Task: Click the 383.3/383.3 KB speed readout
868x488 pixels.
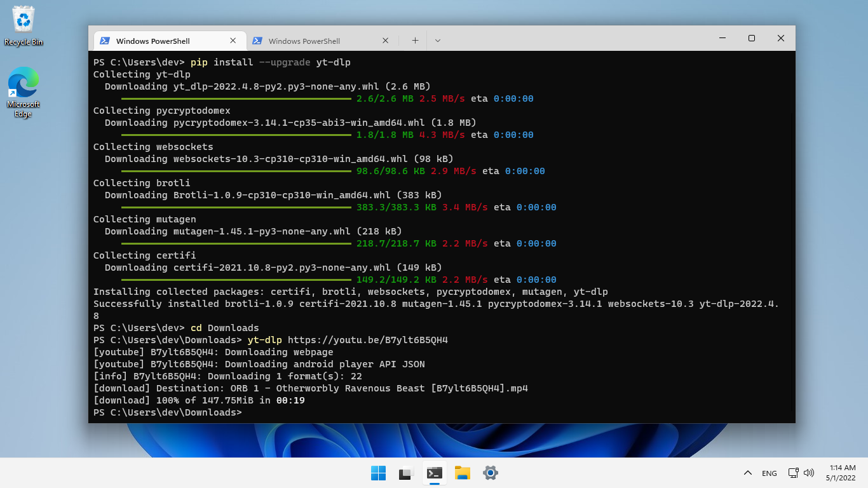Action: tap(465, 207)
